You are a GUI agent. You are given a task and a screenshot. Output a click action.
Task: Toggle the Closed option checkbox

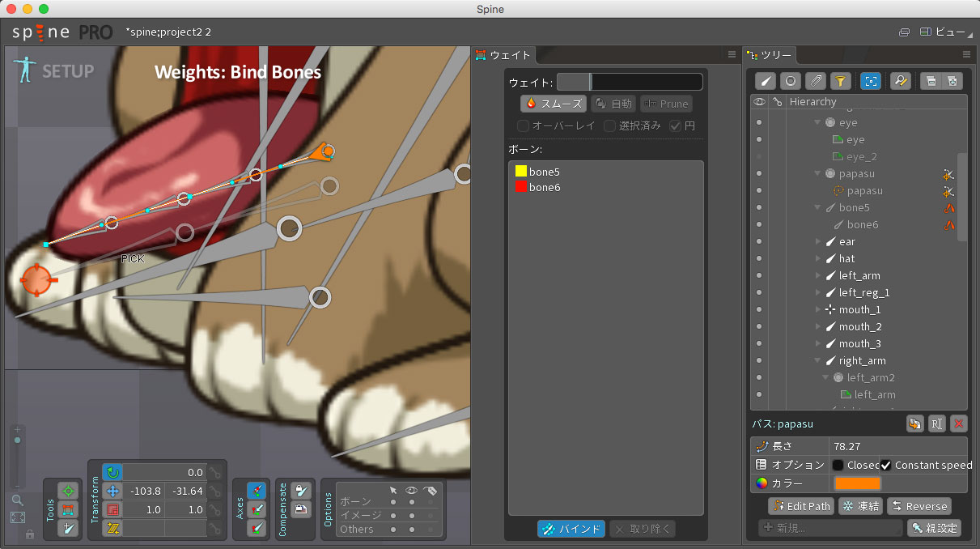click(x=838, y=465)
